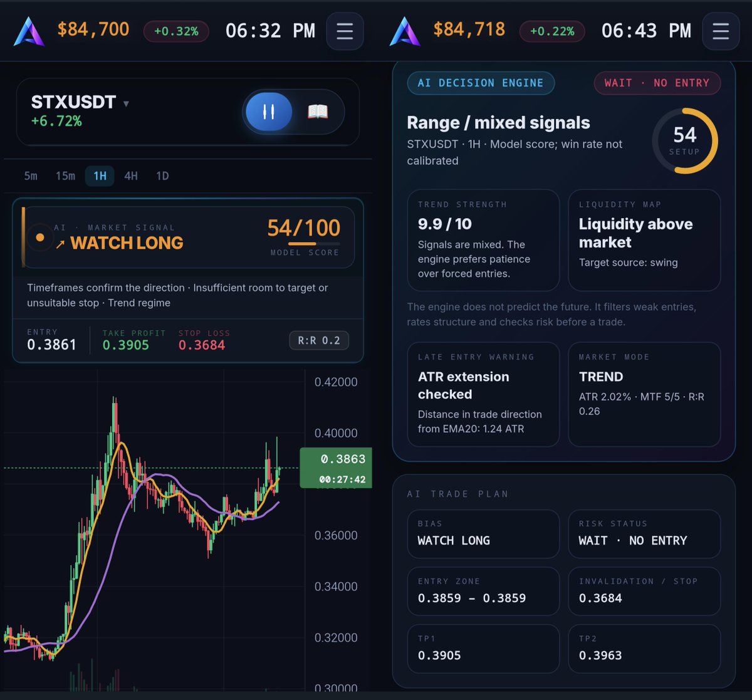Click the $84,718 price in header
Screen dimensions: 752x700
point(469,29)
